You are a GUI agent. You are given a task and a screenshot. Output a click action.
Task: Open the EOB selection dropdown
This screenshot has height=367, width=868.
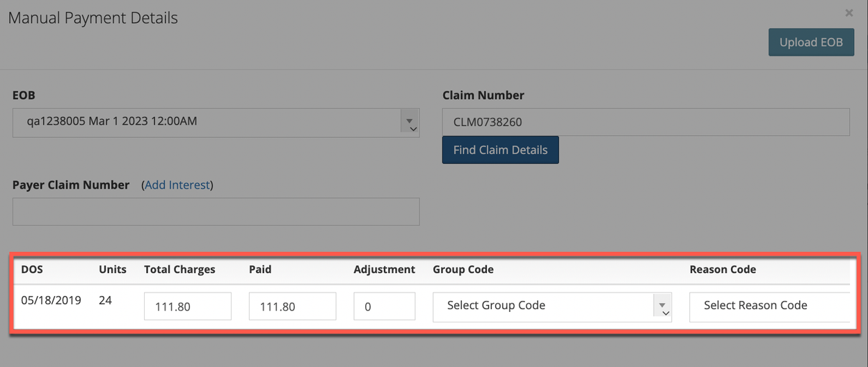tap(216, 122)
